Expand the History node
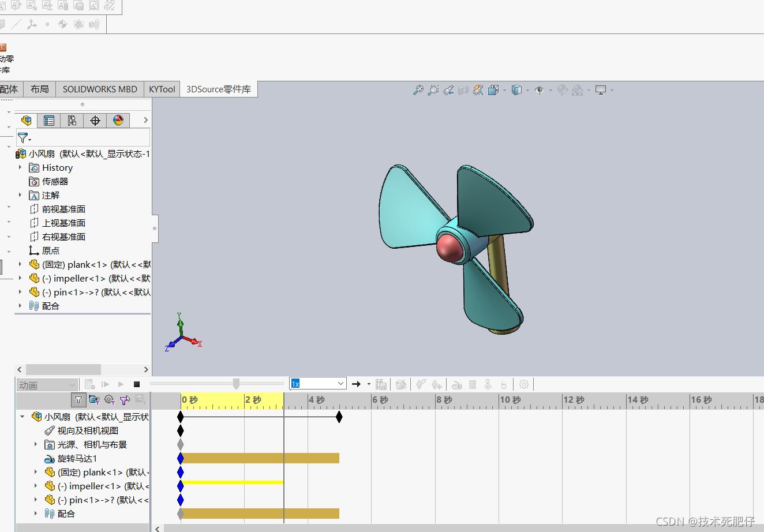 tap(20, 167)
